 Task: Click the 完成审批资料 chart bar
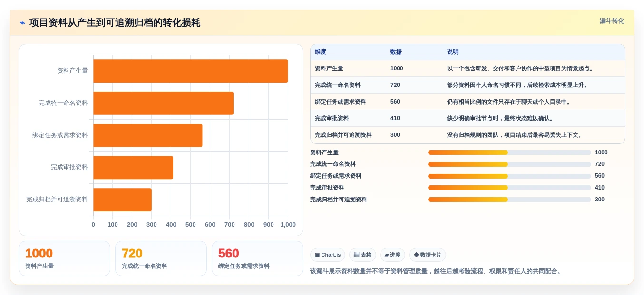(133, 168)
